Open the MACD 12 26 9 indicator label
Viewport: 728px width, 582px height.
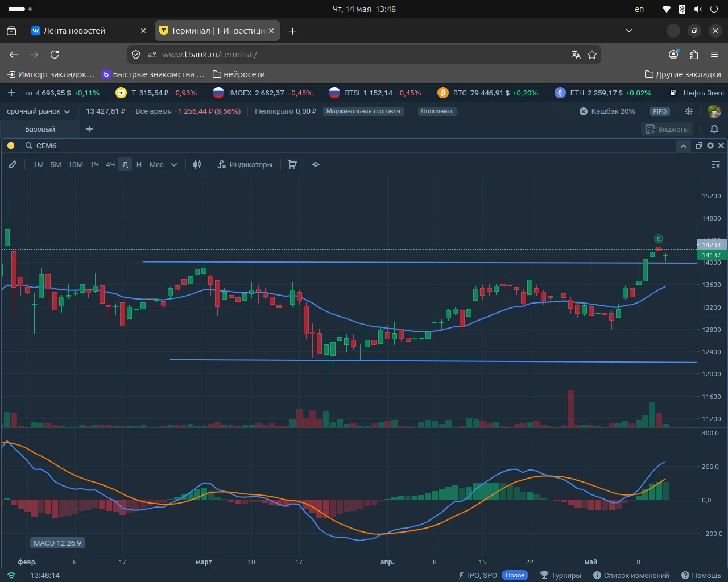point(57,543)
